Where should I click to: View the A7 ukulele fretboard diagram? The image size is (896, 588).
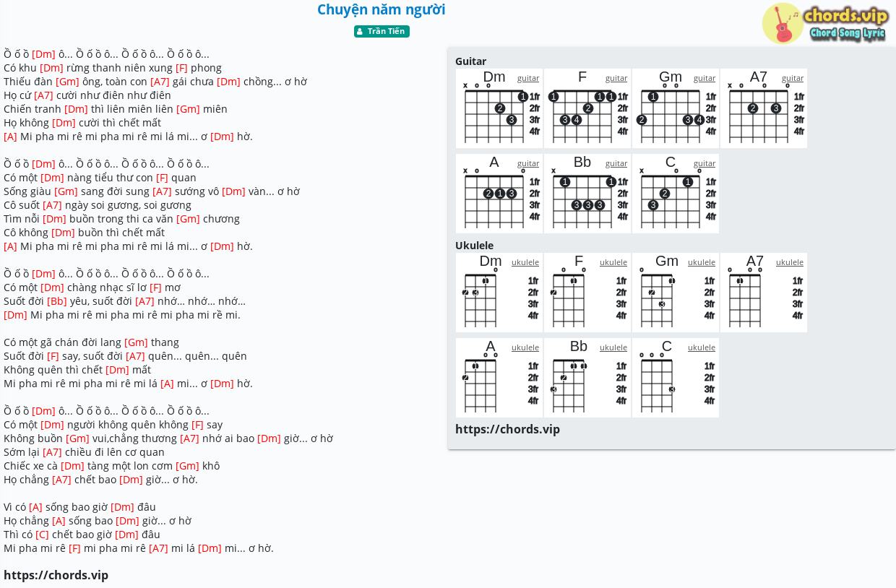[x=764, y=293]
